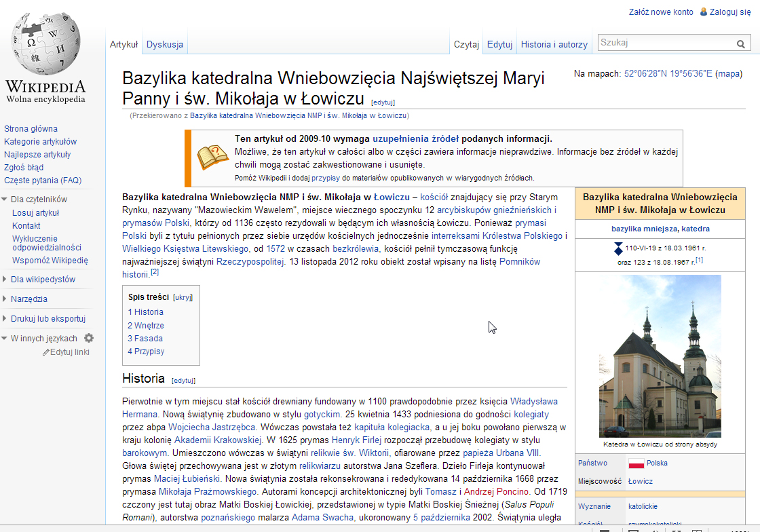Open the Artykuł tab
Image resolution: width=760 pixels, height=532 pixels.
click(123, 44)
